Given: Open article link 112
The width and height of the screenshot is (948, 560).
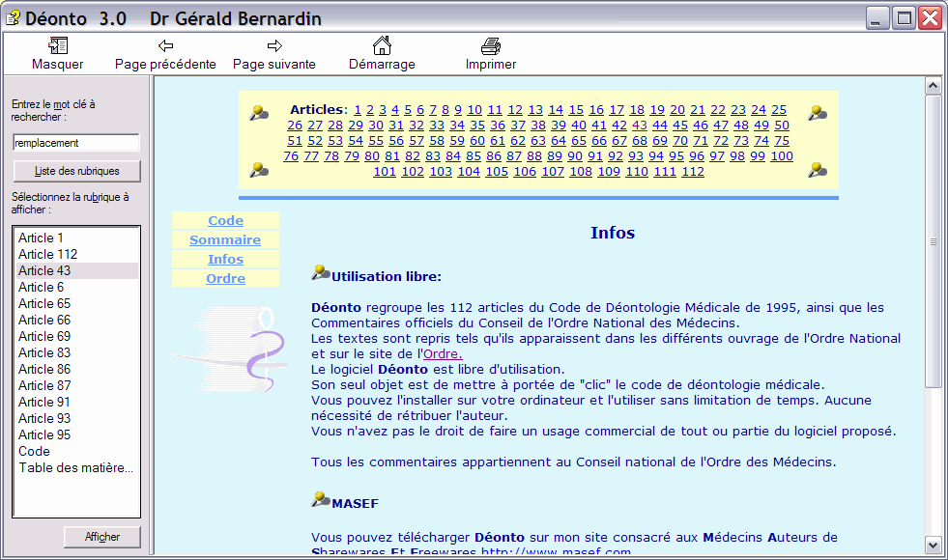Looking at the screenshot, I should click(x=693, y=172).
